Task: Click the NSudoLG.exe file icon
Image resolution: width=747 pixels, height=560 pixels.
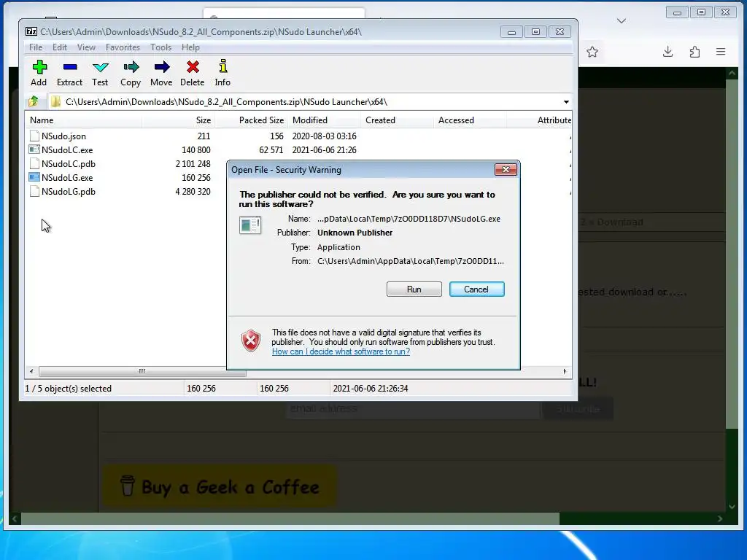Action: (x=34, y=177)
